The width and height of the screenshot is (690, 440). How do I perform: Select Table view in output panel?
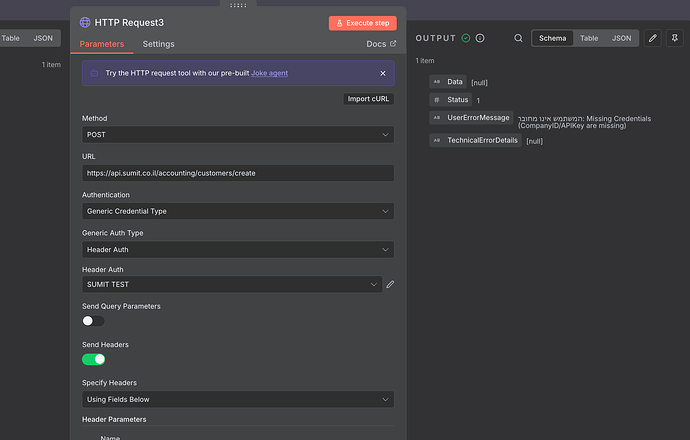pyautogui.click(x=589, y=38)
